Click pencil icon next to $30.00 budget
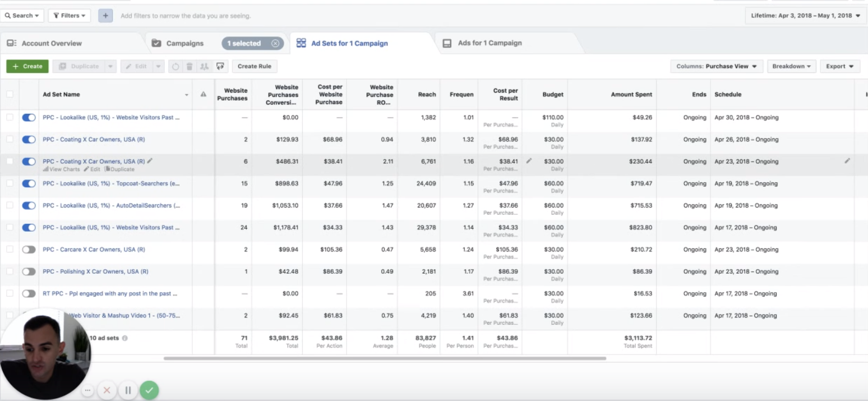The height and width of the screenshot is (401, 868). point(529,161)
